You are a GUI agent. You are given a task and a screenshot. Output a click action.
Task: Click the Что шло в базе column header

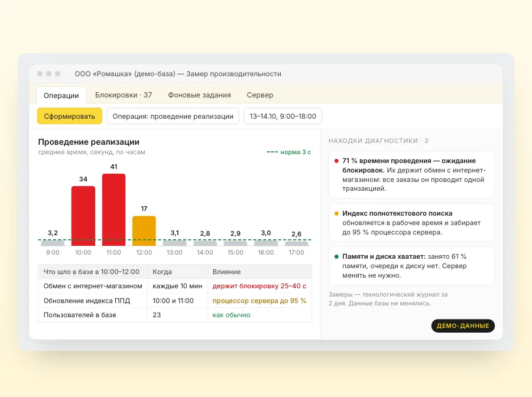pos(93,272)
